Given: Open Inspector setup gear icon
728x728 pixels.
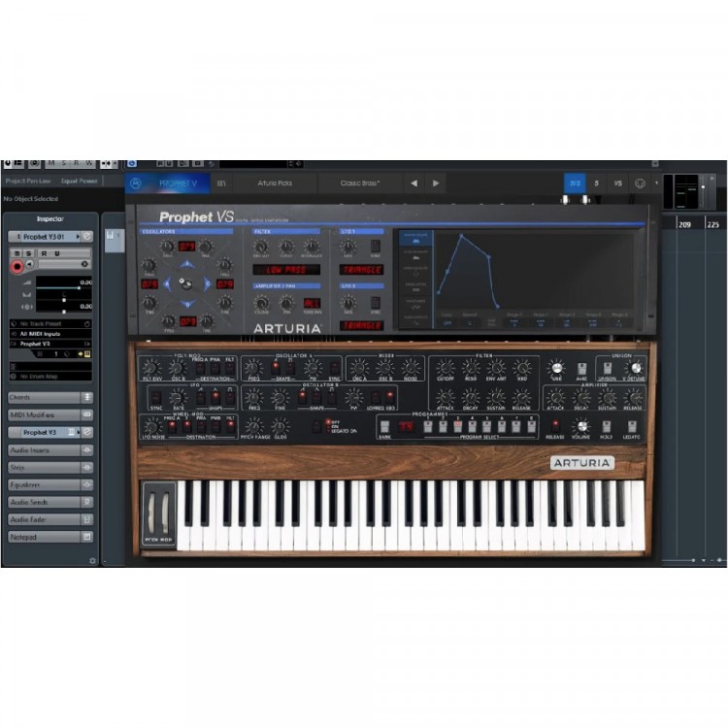Looking at the screenshot, I should 92,561.
